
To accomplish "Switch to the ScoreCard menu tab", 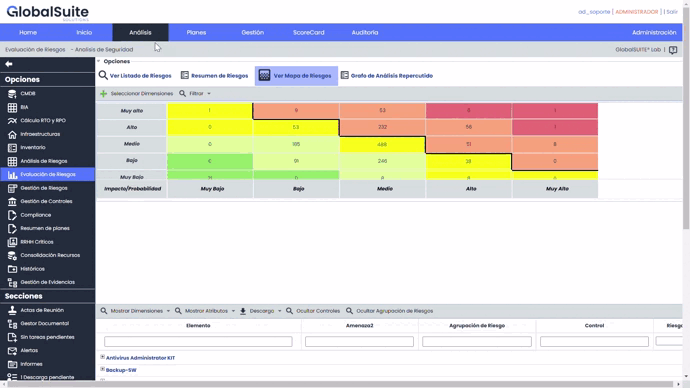I will [308, 33].
